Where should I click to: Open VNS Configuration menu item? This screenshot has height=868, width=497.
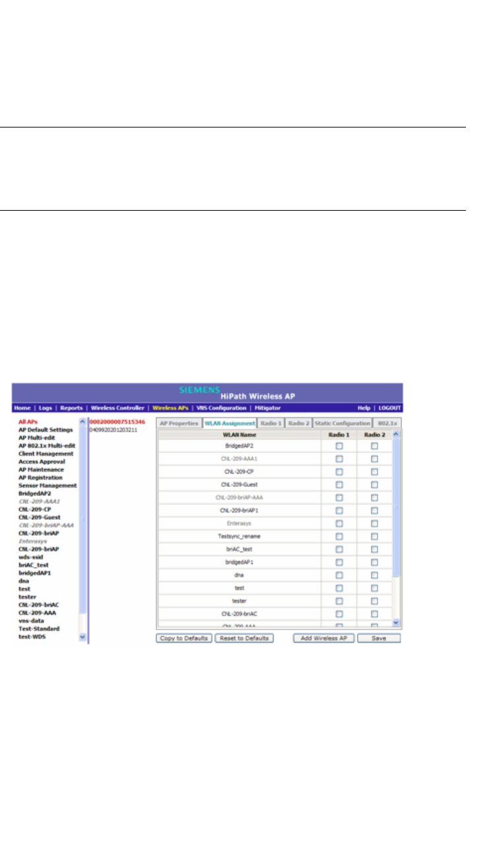coord(222,408)
